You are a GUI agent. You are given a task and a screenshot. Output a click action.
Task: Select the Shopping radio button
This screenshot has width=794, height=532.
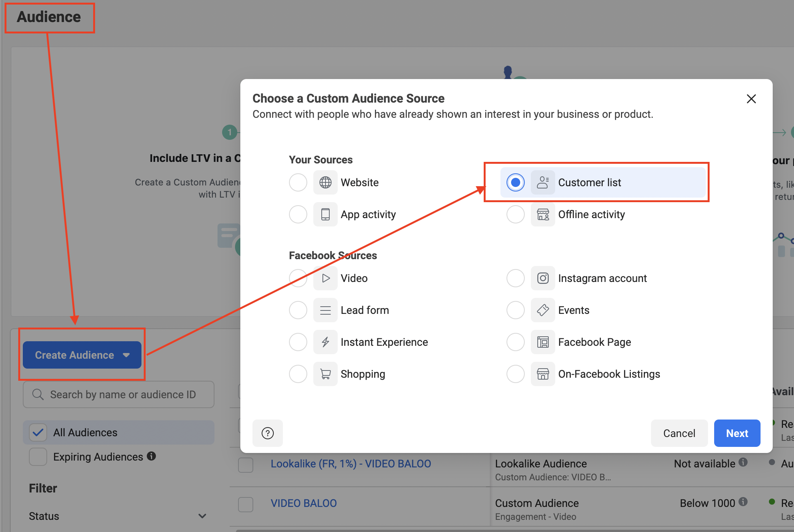pyautogui.click(x=298, y=374)
